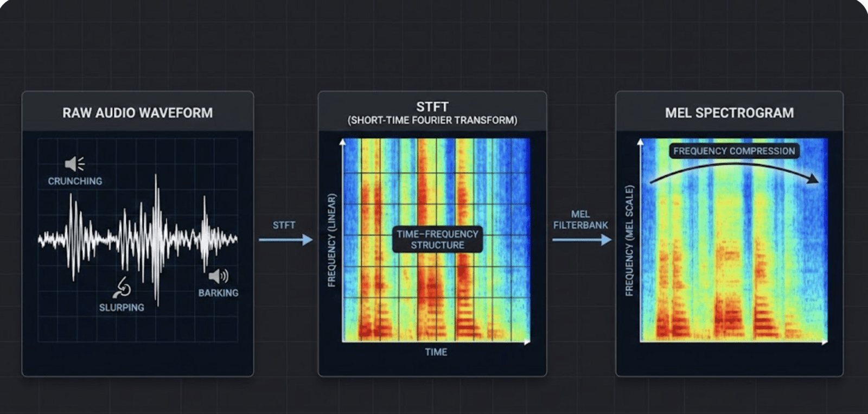Select the RAW AUDIO WAVEFORM panel title

[137, 113]
